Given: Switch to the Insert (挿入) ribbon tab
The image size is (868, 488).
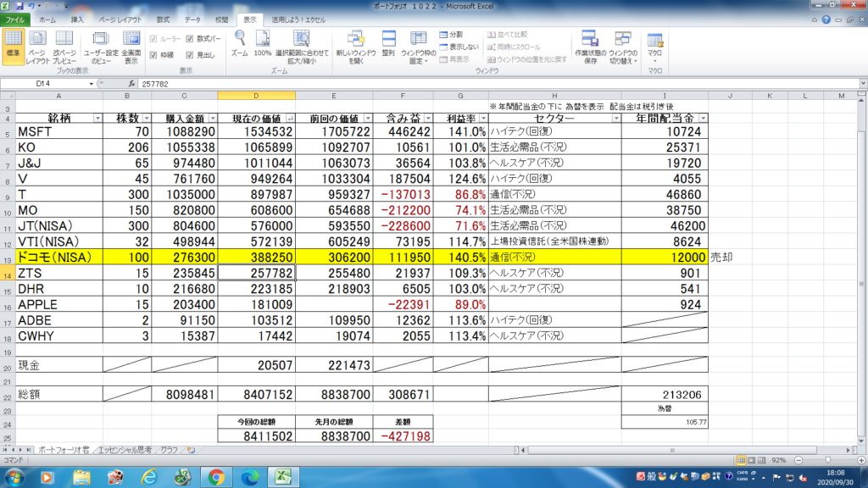Looking at the screenshot, I should 77,19.
